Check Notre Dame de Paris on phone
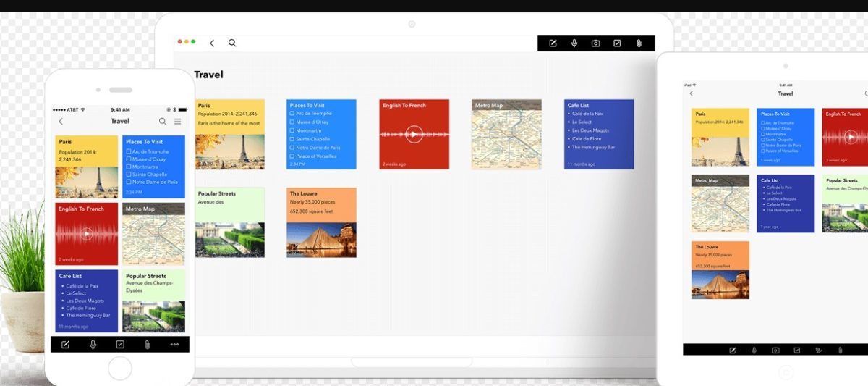868x386 pixels. [x=129, y=182]
